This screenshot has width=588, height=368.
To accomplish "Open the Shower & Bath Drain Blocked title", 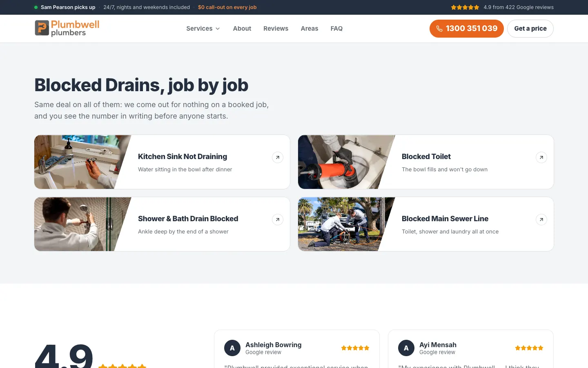I will [188, 219].
